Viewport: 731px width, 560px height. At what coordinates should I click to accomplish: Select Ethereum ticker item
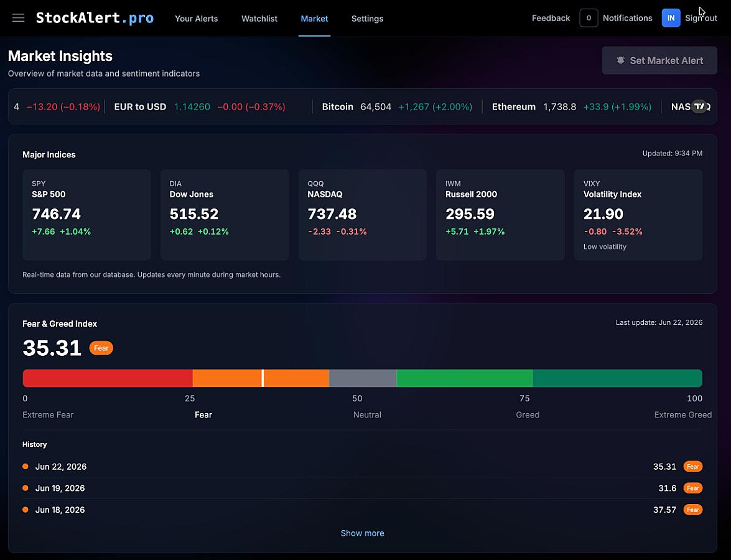click(x=572, y=107)
